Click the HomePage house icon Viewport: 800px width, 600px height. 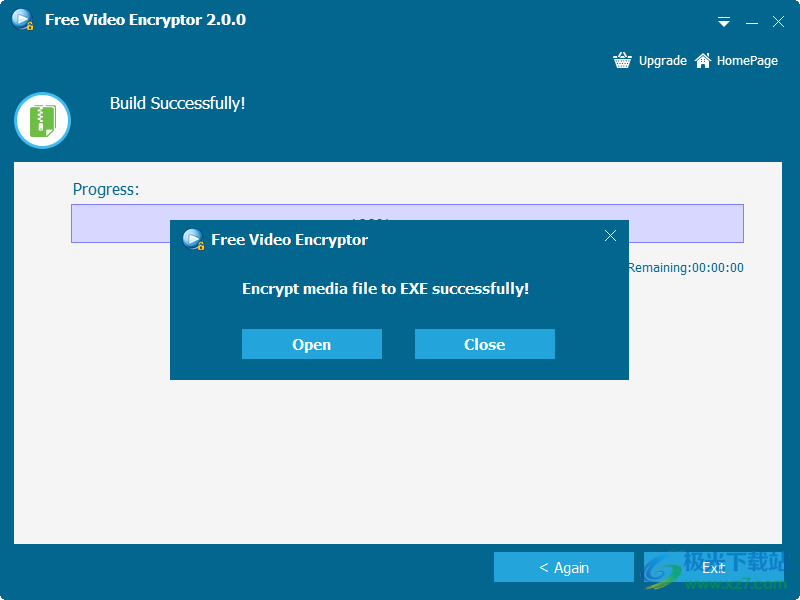(x=703, y=60)
